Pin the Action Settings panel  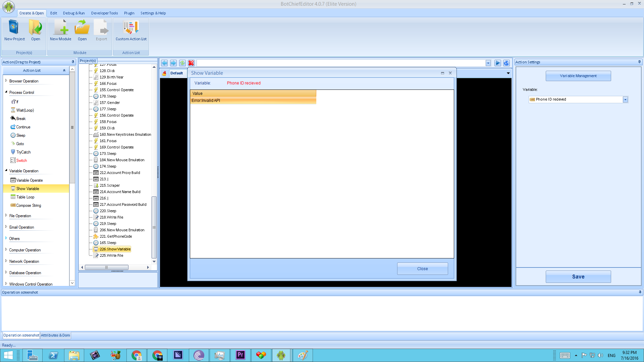click(639, 62)
